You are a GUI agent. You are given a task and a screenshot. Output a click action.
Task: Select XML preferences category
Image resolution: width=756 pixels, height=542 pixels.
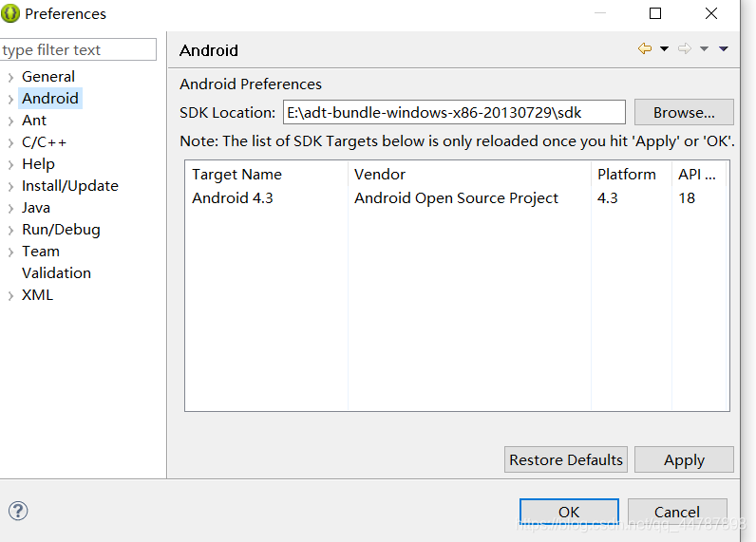37,295
